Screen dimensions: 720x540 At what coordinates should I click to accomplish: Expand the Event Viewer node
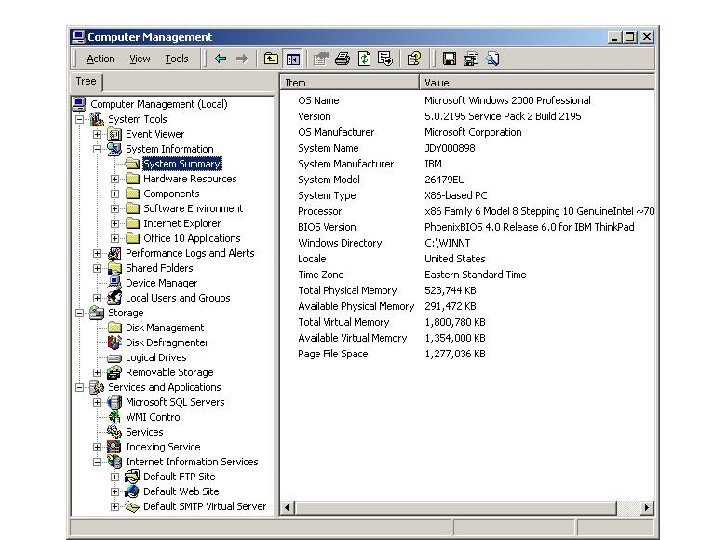pos(97,134)
